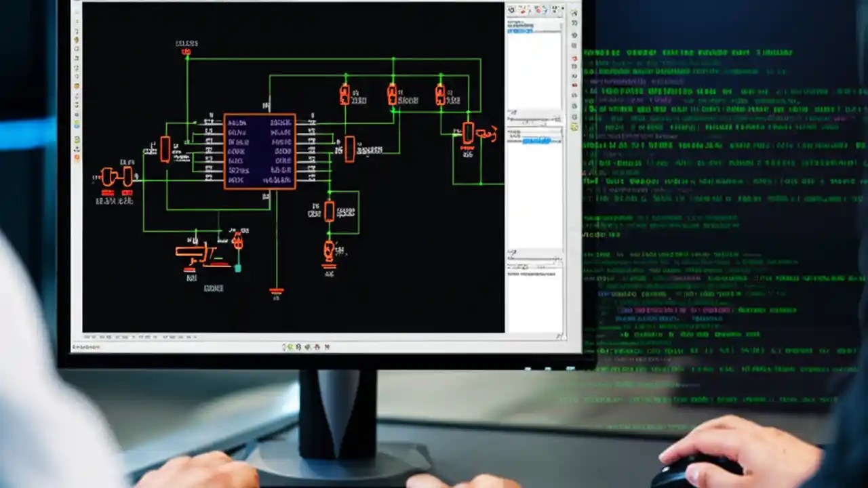
Task: Enable the snap option in the bottom toolbar
Action: tap(292, 347)
